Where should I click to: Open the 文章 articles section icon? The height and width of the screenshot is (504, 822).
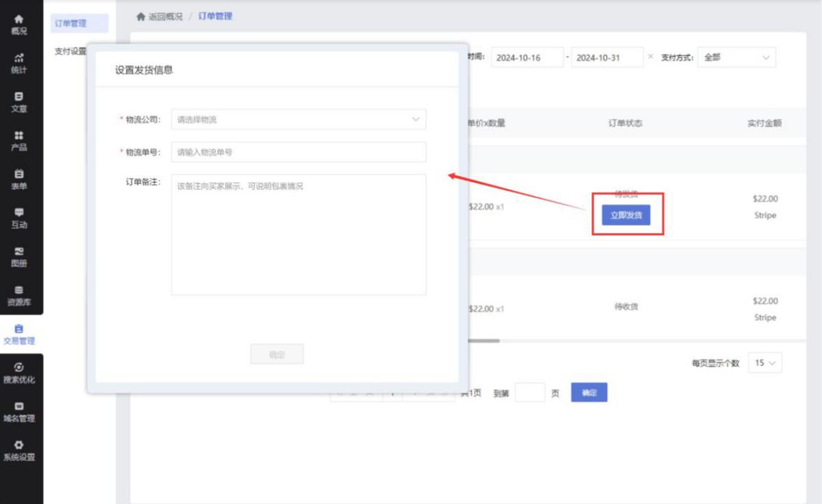[x=18, y=103]
